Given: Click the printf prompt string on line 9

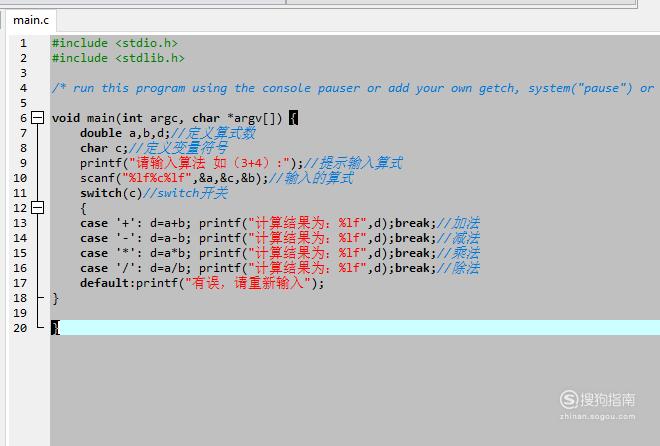Looking at the screenshot, I should point(210,163).
